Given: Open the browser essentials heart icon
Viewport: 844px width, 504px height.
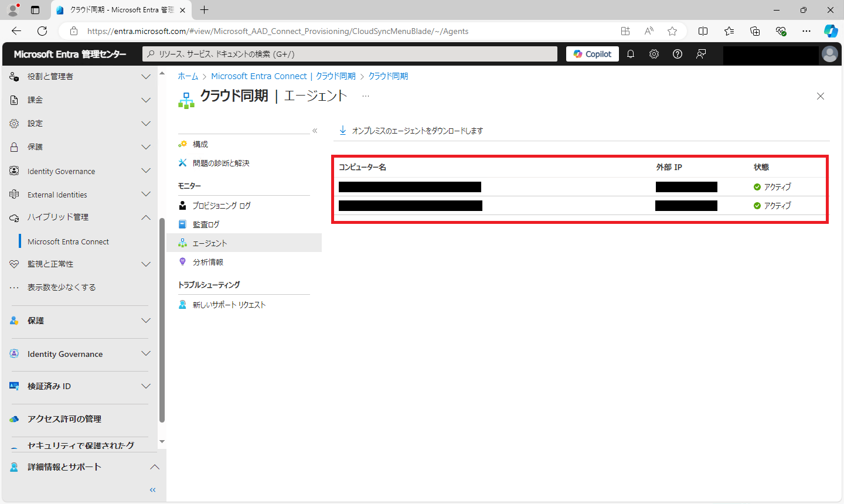Looking at the screenshot, I should [x=781, y=31].
